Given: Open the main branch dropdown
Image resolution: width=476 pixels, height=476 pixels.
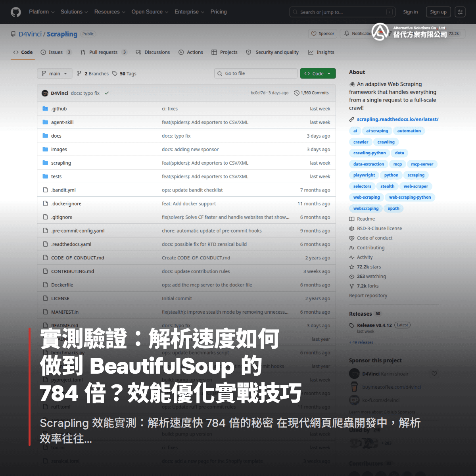Looking at the screenshot, I should (x=55, y=73).
